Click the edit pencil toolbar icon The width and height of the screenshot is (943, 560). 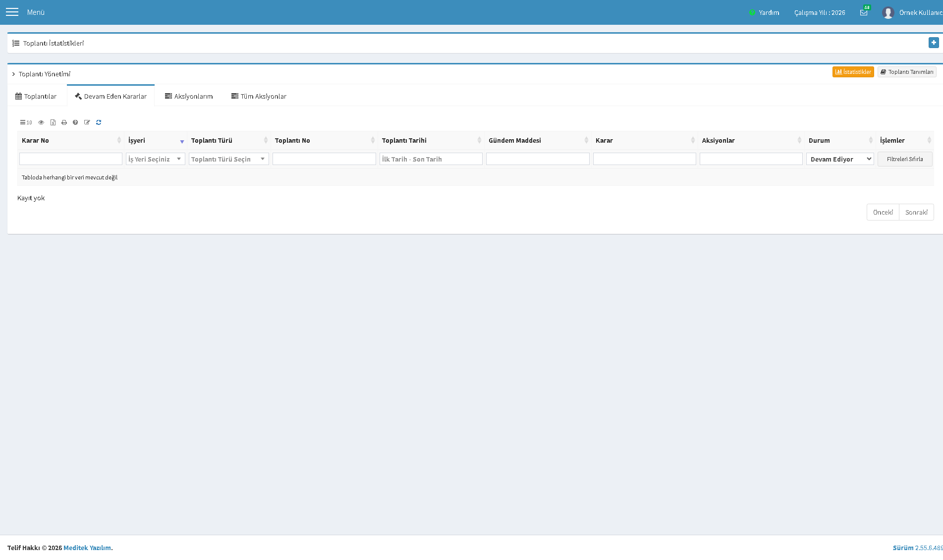point(87,122)
